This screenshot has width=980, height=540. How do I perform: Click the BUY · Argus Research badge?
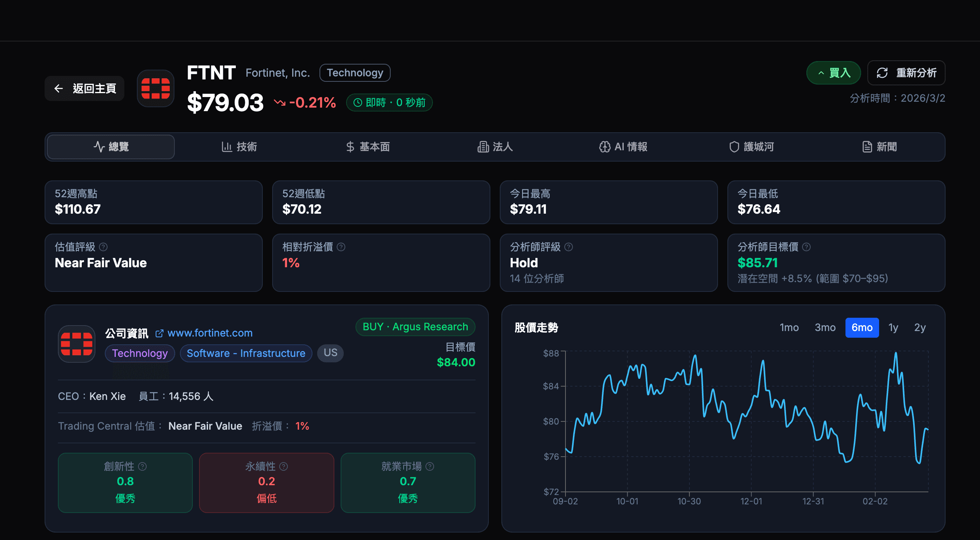415,327
